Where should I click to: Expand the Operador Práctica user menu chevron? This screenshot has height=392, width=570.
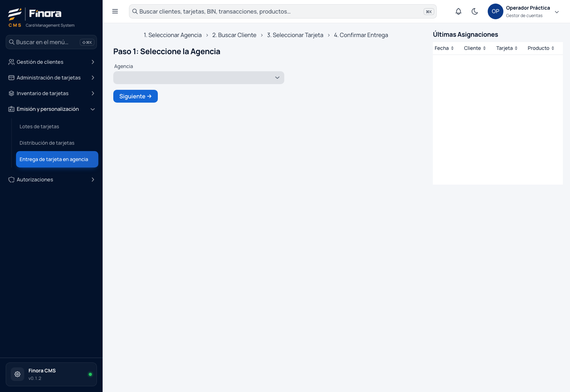[x=557, y=12]
